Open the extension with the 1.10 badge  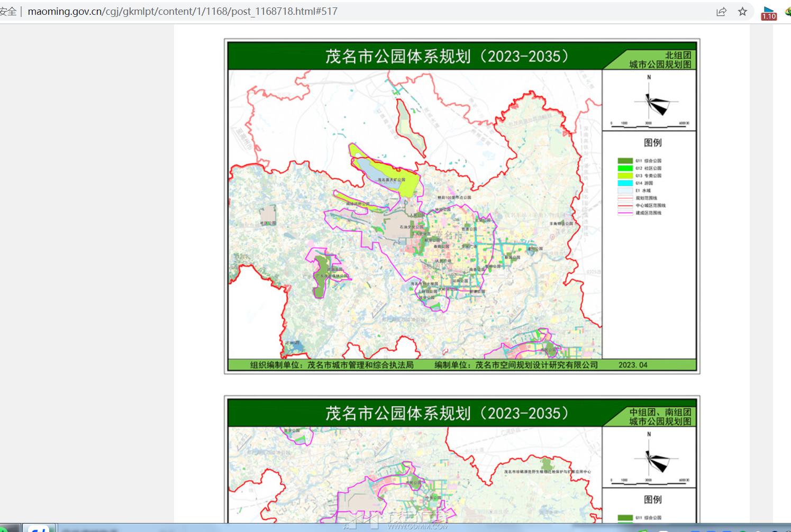click(769, 13)
